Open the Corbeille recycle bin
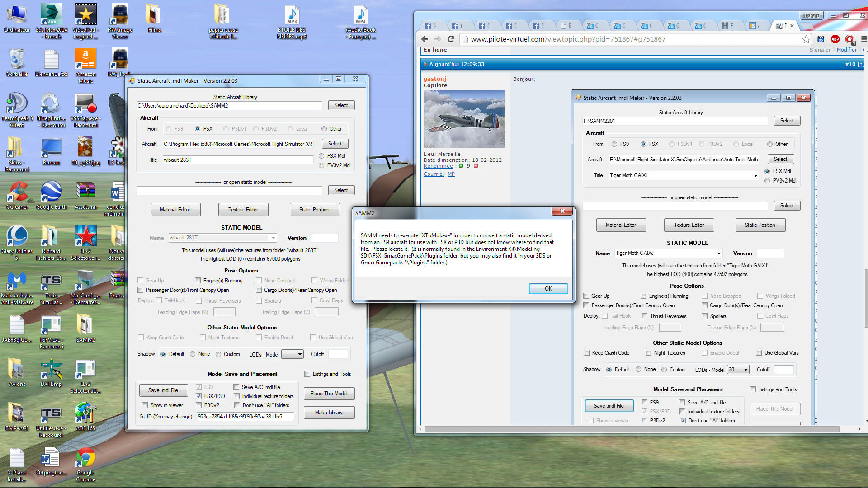This screenshot has width=868, height=488. pos(17,62)
